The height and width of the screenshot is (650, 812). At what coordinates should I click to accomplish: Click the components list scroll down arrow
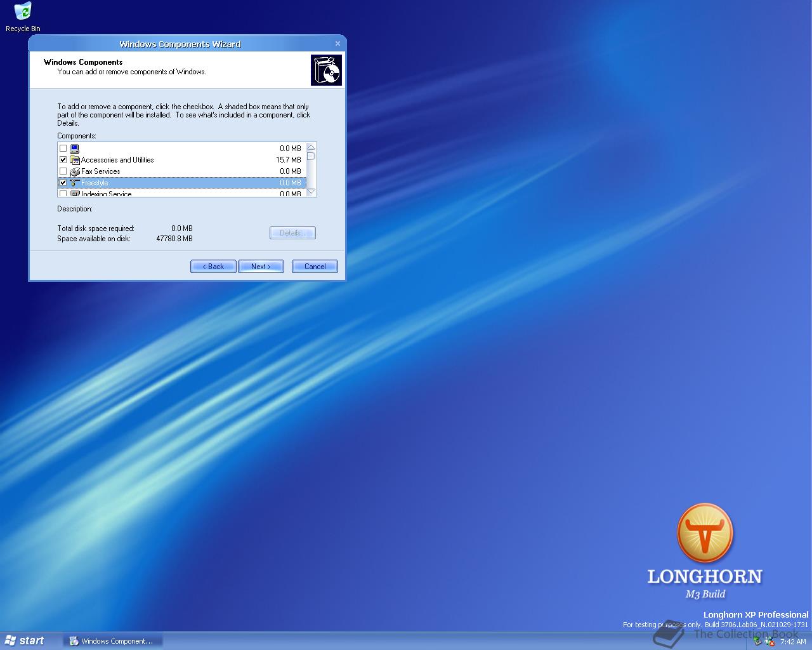click(311, 192)
